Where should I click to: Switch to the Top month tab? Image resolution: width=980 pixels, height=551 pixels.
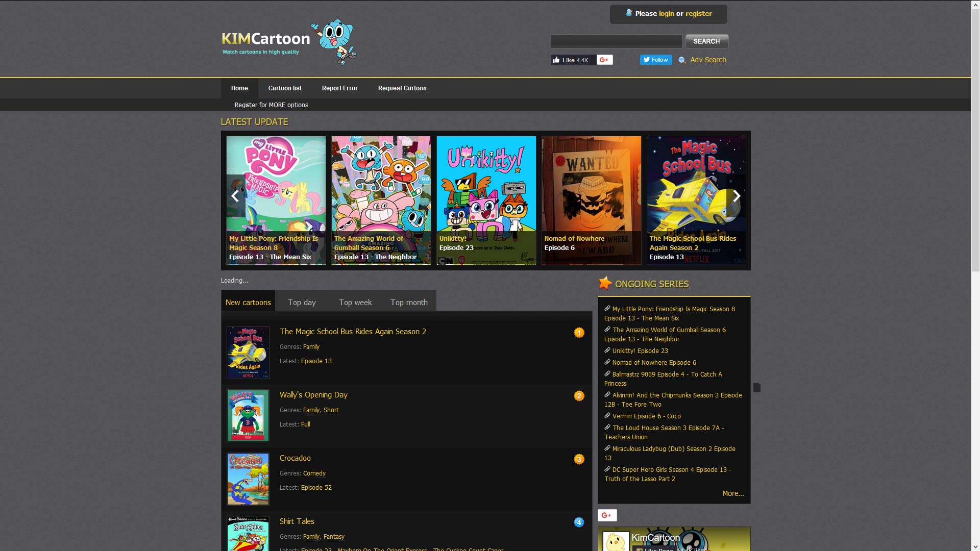point(408,302)
